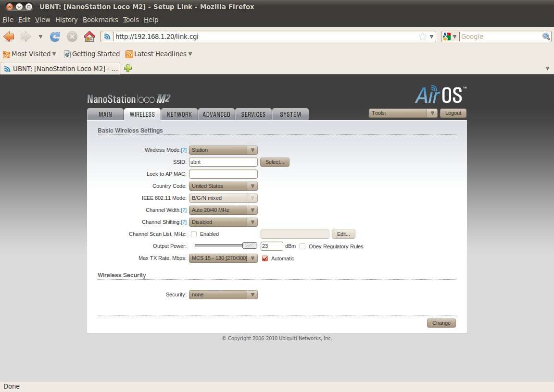
Task: Uncheck the Automatic TX rate checkbox
Action: coord(265,258)
